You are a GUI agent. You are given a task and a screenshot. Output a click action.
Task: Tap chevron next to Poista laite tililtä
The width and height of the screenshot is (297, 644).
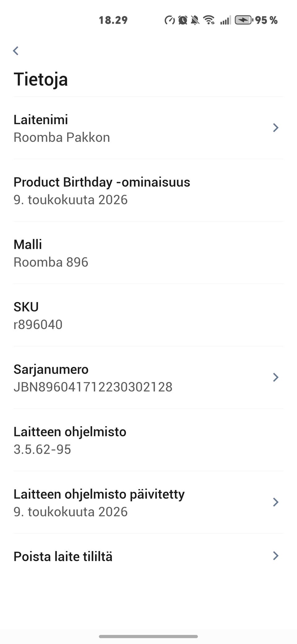coord(276,556)
